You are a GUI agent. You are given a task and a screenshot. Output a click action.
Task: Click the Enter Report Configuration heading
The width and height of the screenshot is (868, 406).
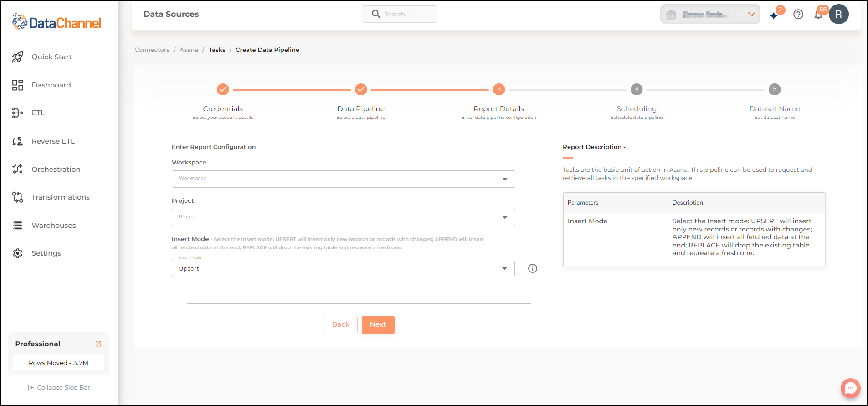click(214, 147)
